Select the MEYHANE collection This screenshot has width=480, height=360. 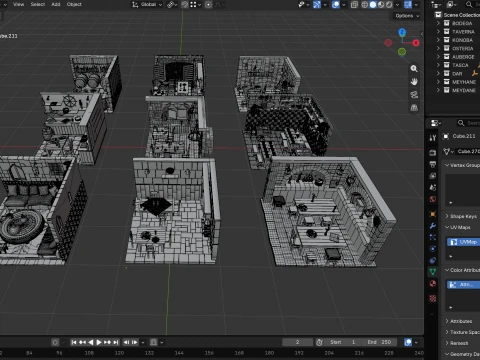(x=464, y=82)
